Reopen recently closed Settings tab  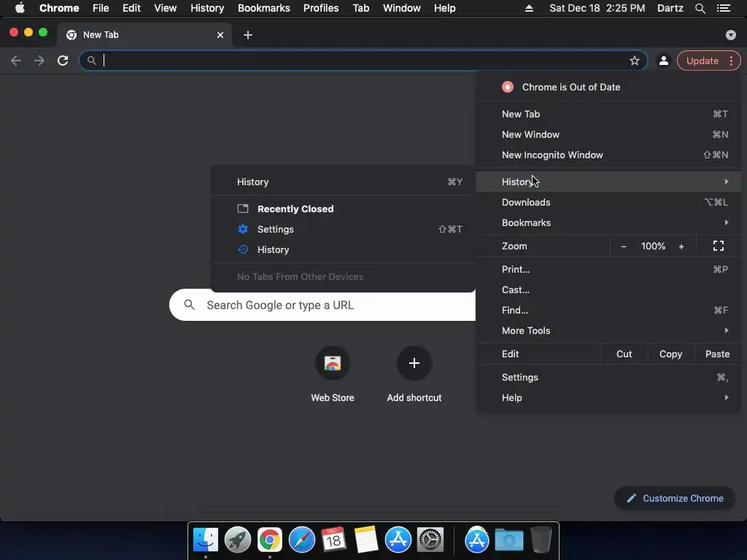coord(343,229)
